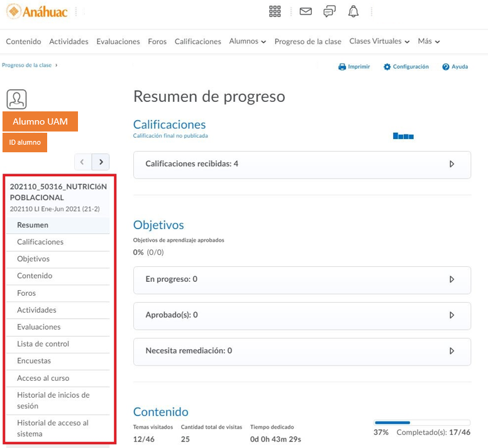
Task: Go to the next student arrow
Action: (101, 162)
